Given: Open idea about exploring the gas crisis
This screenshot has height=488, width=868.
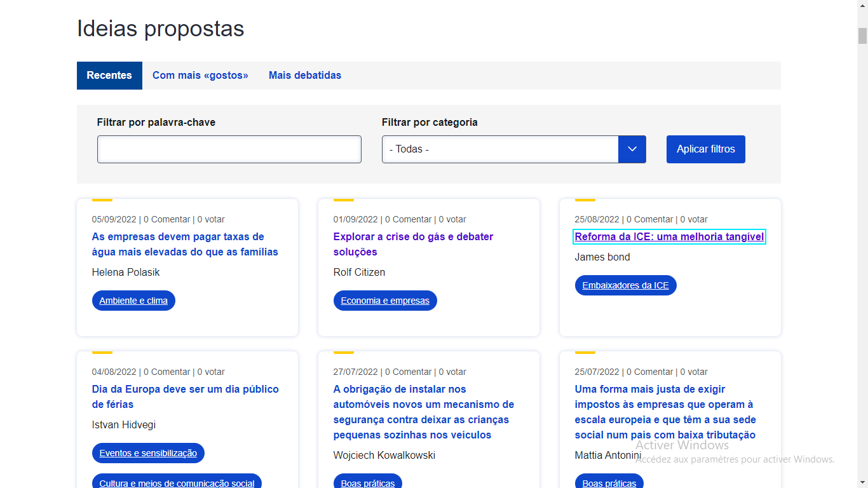Looking at the screenshot, I should coord(413,245).
